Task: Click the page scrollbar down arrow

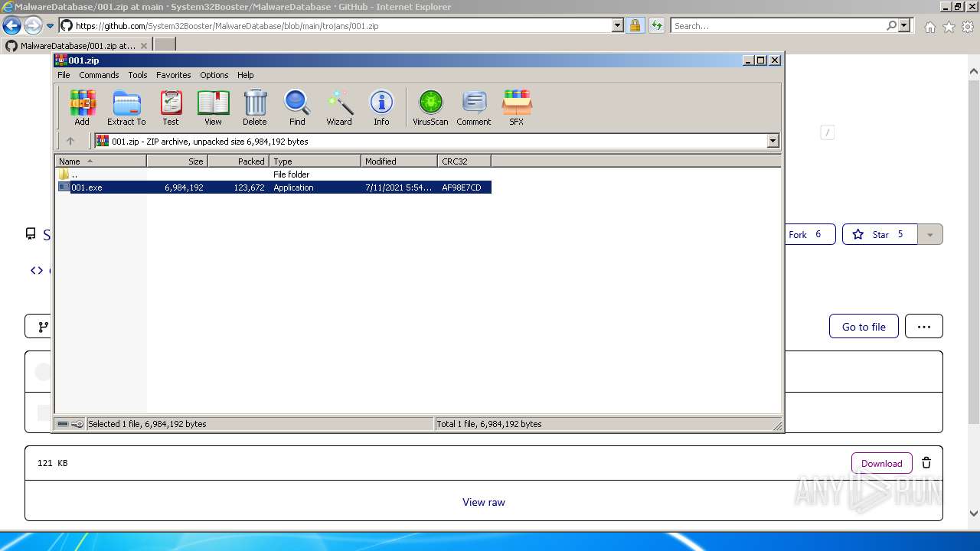Action: pyautogui.click(x=974, y=514)
